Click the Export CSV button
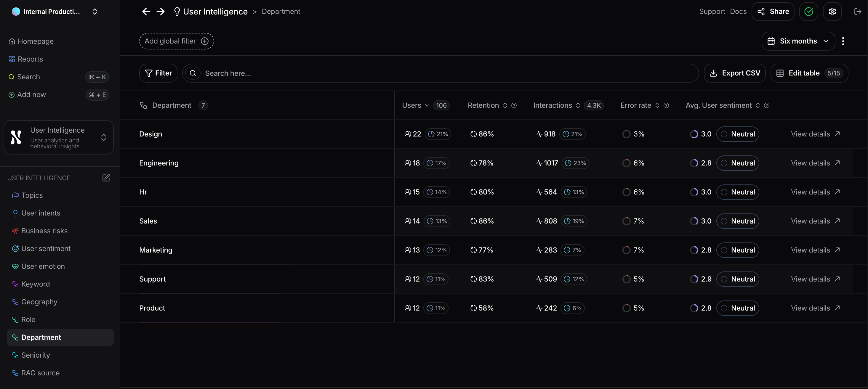The image size is (868, 389). 735,73
